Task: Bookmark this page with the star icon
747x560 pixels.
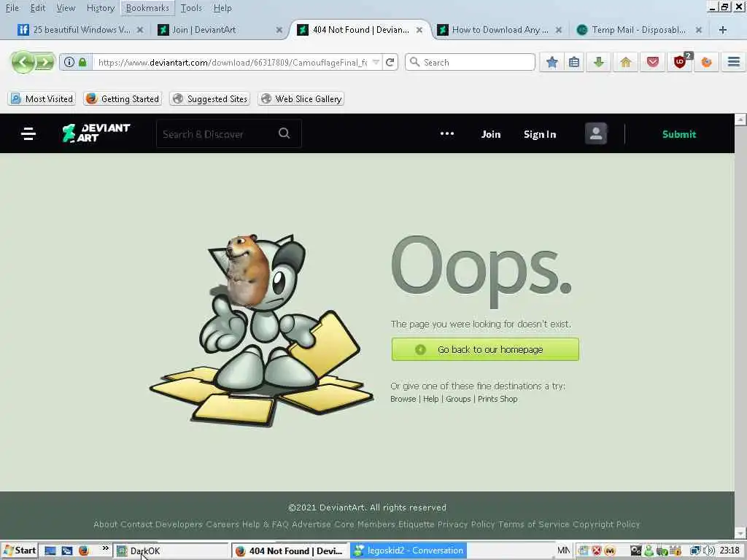Action: 551,62
